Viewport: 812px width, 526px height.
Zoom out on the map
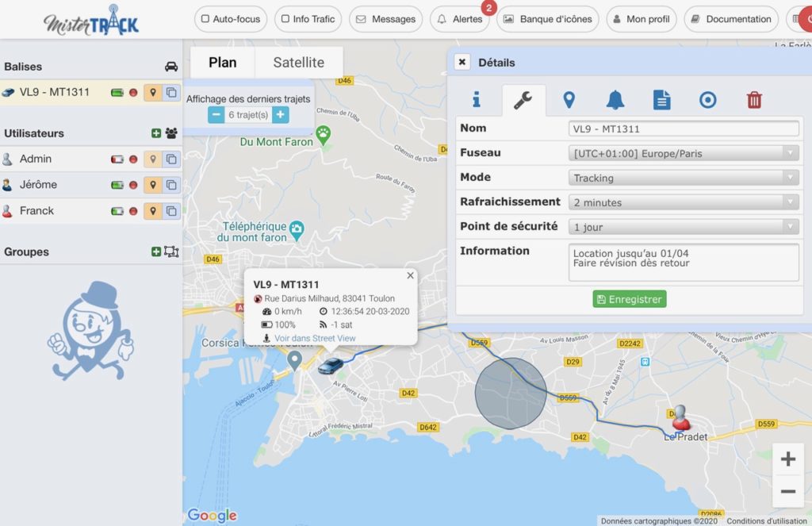pos(788,491)
